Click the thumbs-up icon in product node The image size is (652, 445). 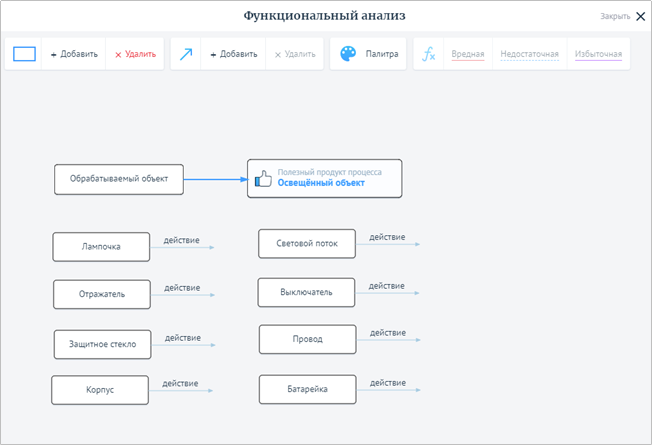coord(263,179)
